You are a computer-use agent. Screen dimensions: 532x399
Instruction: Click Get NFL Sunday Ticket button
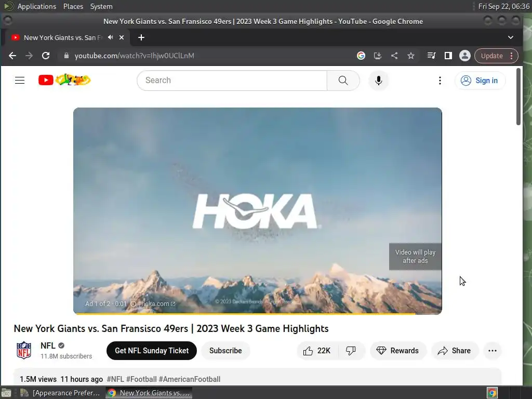click(x=152, y=351)
